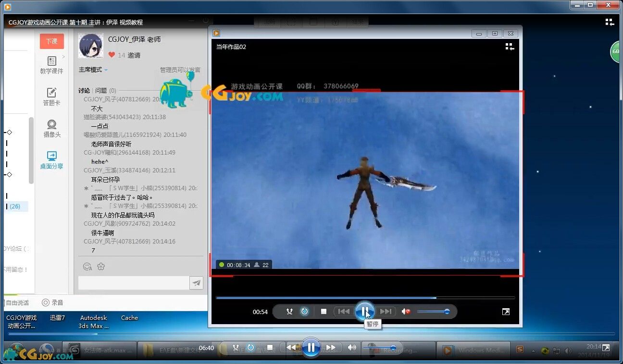Click the 管理员可以发言 text label
This screenshot has width=623, height=364.
point(180,70)
